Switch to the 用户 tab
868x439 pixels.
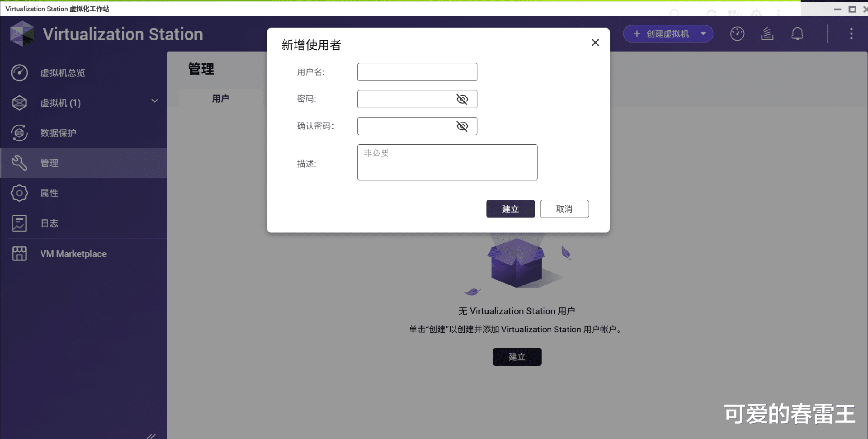pyautogui.click(x=221, y=99)
